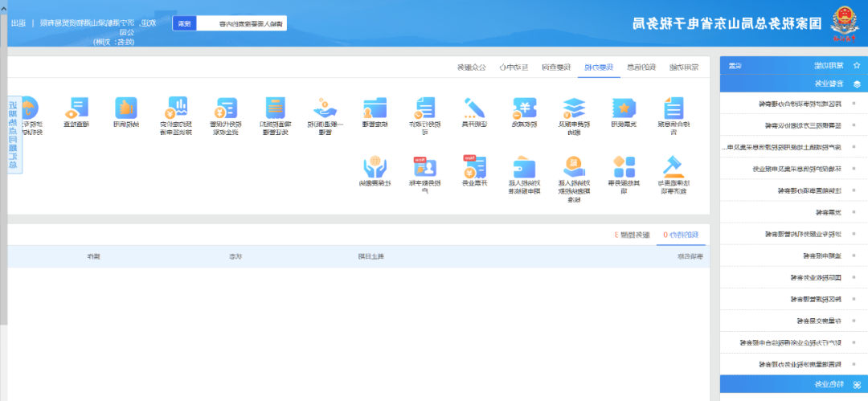Image resolution: width=868 pixels, height=401 pixels.
Task: Click the 搜索 button
Action: pos(184,23)
